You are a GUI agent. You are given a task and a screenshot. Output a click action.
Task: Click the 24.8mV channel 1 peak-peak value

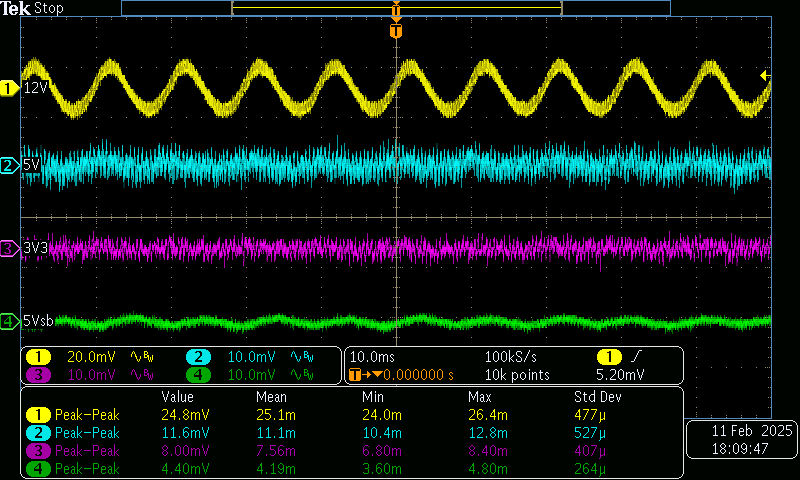(x=185, y=415)
